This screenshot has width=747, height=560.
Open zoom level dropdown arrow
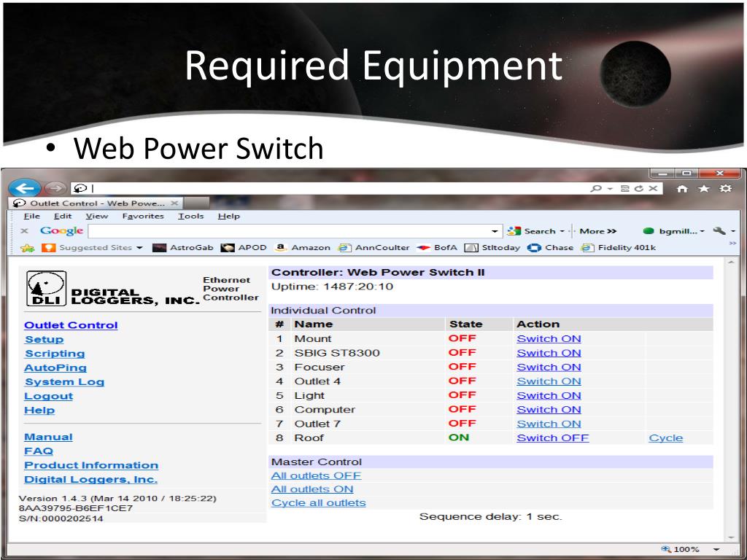[x=716, y=549]
